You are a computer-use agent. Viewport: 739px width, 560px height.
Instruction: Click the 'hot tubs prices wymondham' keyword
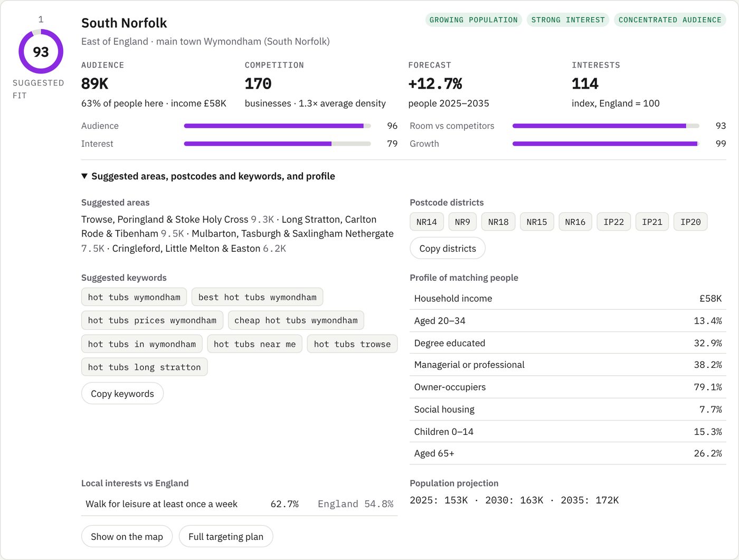pyautogui.click(x=152, y=320)
